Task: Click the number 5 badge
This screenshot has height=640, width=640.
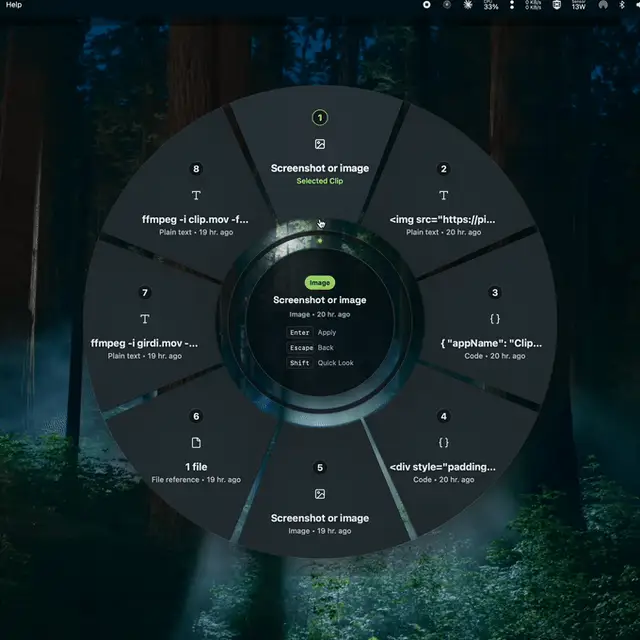Action: coord(320,467)
